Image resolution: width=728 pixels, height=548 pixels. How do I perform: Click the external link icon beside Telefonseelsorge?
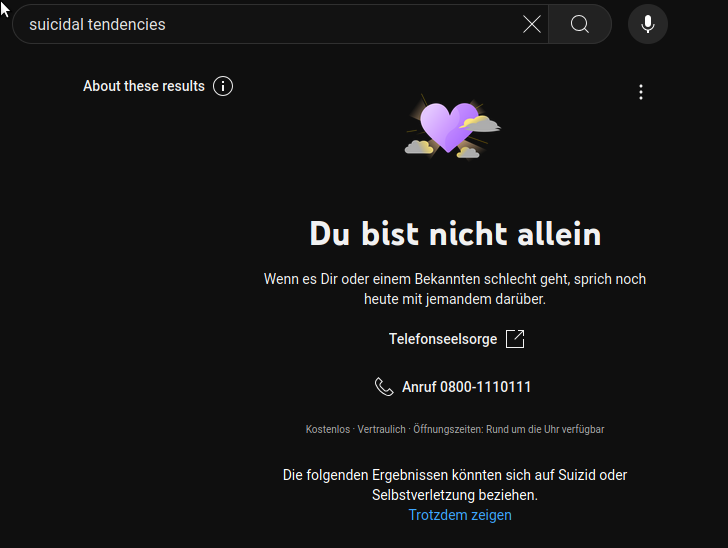pos(515,339)
